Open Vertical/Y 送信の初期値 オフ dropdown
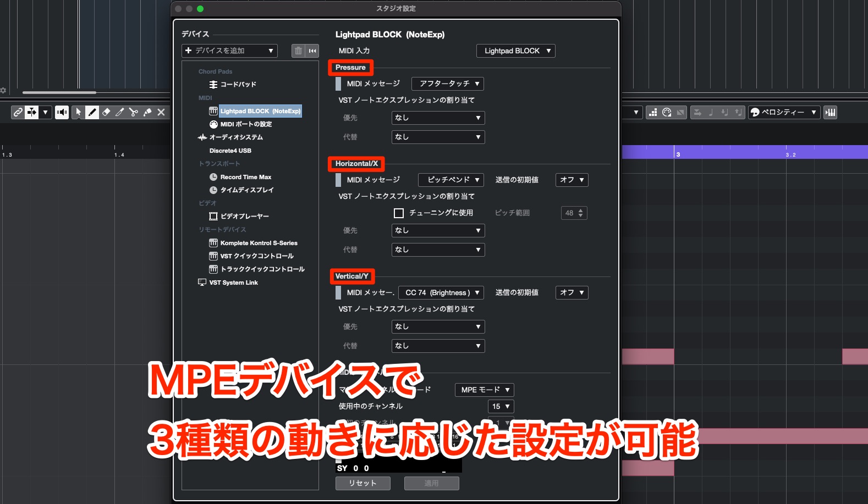The image size is (868, 504). [572, 292]
